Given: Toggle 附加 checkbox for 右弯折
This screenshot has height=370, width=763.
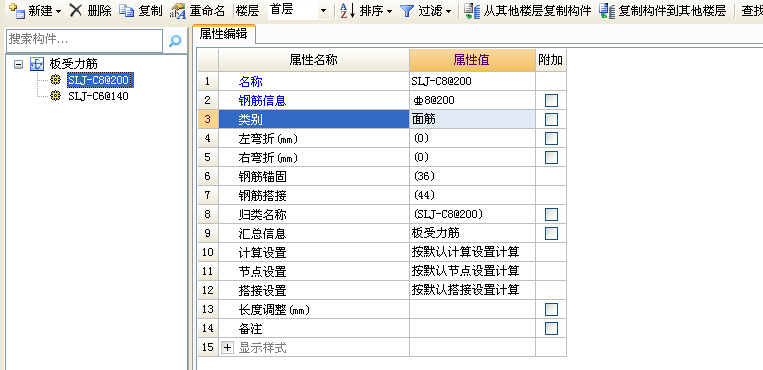Looking at the screenshot, I should 551,158.
